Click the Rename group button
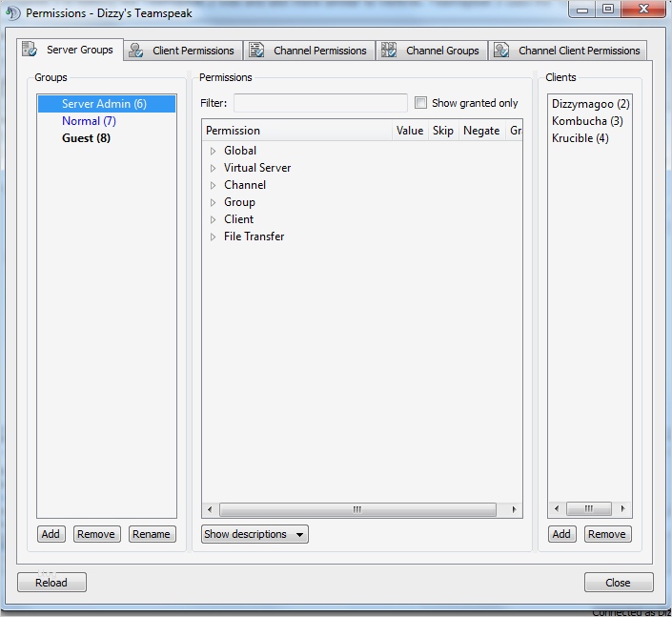 point(152,534)
